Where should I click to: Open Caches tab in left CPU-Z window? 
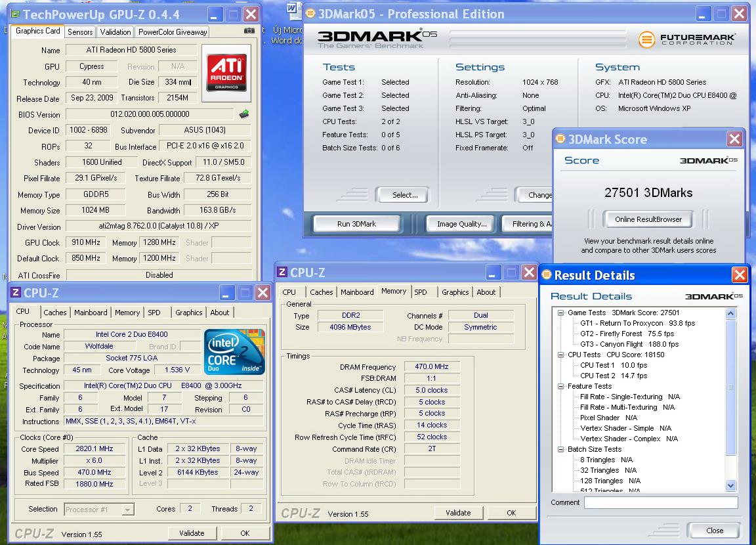click(x=55, y=313)
